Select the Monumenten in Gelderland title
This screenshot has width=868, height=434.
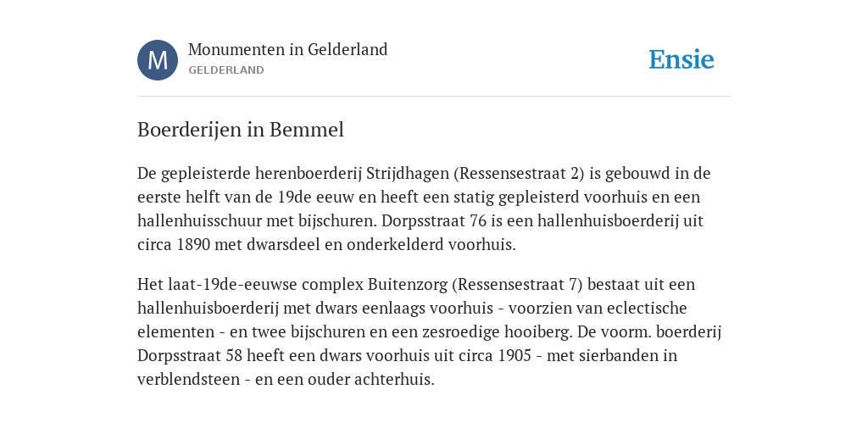coord(288,49)
